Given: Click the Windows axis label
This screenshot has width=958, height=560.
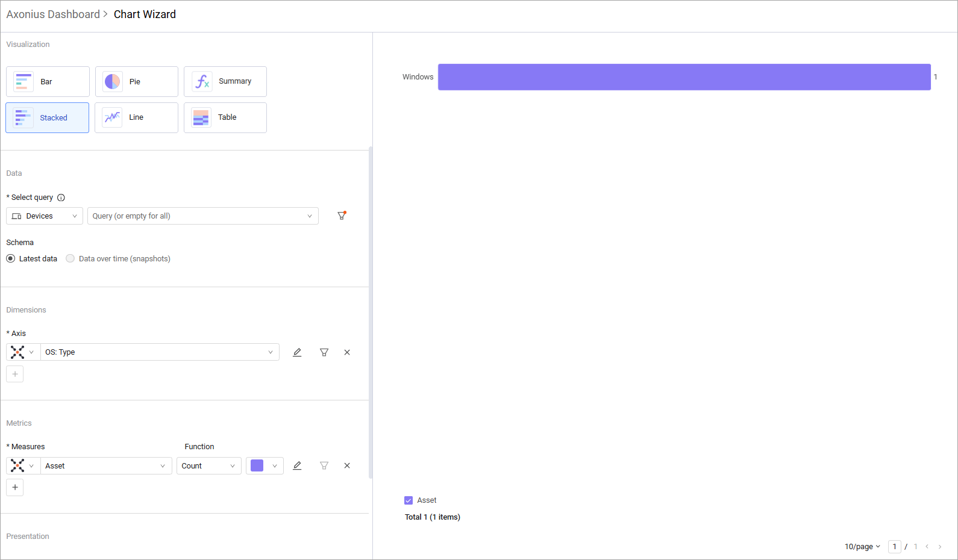Looking at the screenshot, I should pos(418,77).
